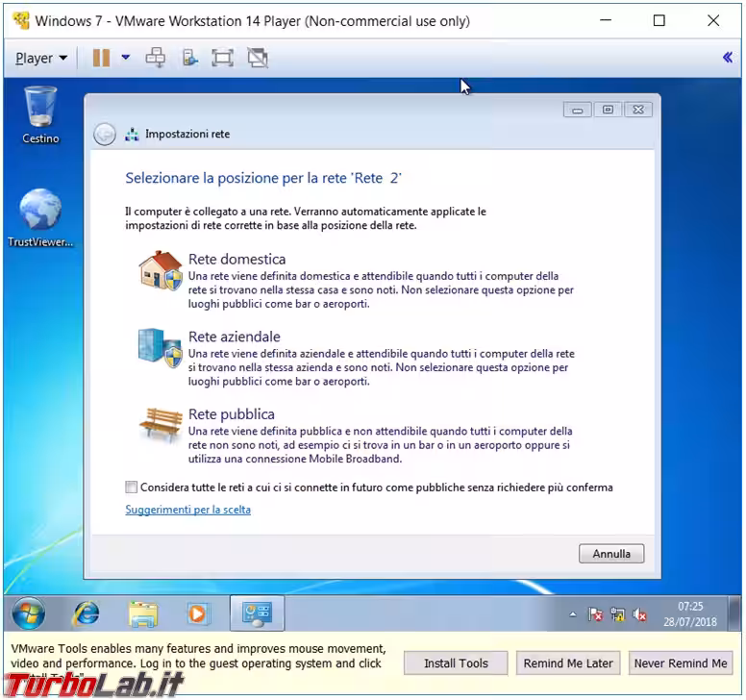746x700 pixels.
Task: Collapse the VMware toolbar with double chevron
Action: pyautogui.click(x=727, y=58)
